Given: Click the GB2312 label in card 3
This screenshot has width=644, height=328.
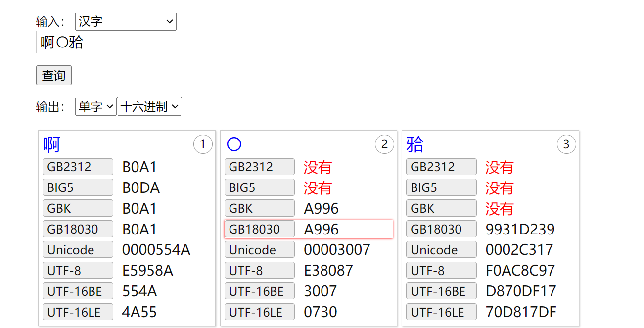Looking at the screenshot, I should coord(441,167).
